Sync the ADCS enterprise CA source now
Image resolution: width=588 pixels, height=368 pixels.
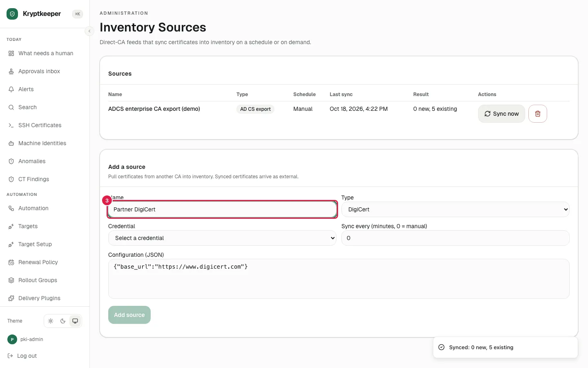[x=501, y=114]
